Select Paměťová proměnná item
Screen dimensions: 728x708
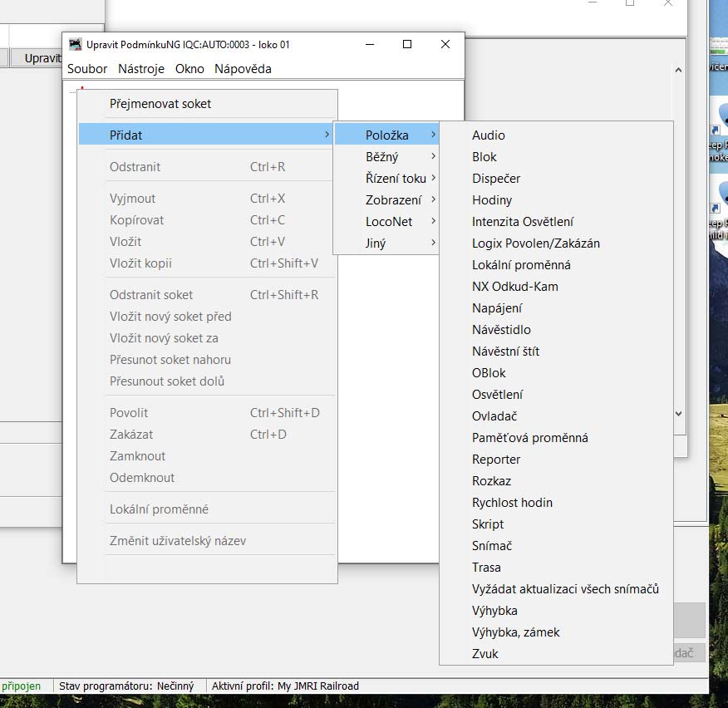(x=530, y=438)
